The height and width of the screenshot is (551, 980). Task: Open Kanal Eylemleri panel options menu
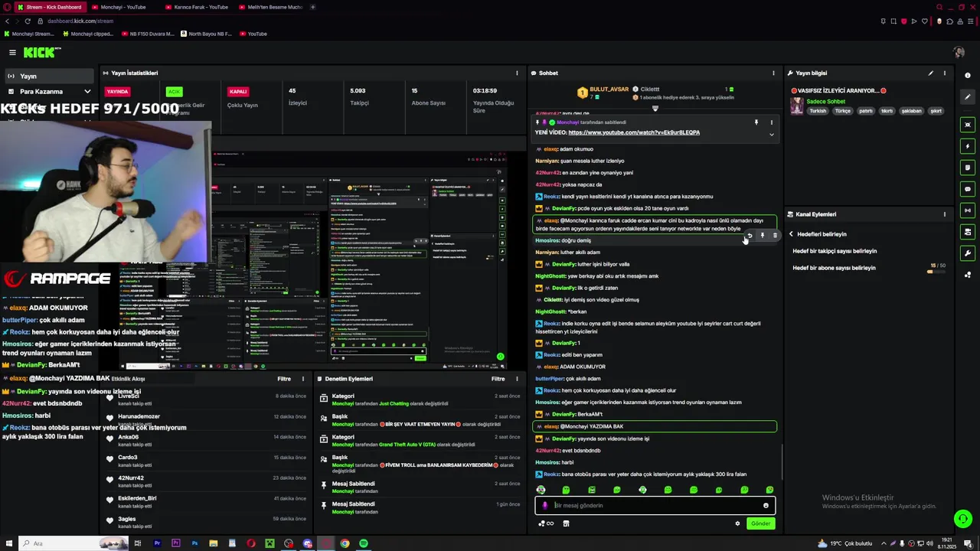click(x=944, y=214)
